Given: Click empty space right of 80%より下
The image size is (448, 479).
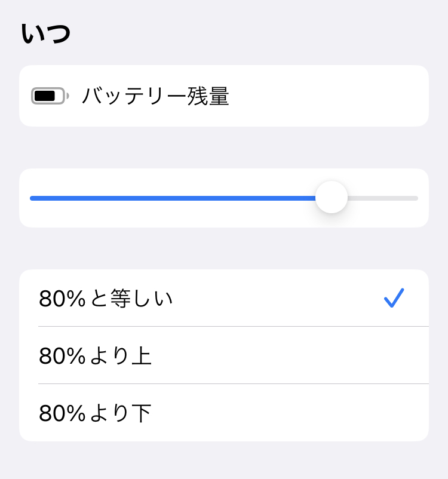Looking at the screenshot, I should [x=287, y=413].
